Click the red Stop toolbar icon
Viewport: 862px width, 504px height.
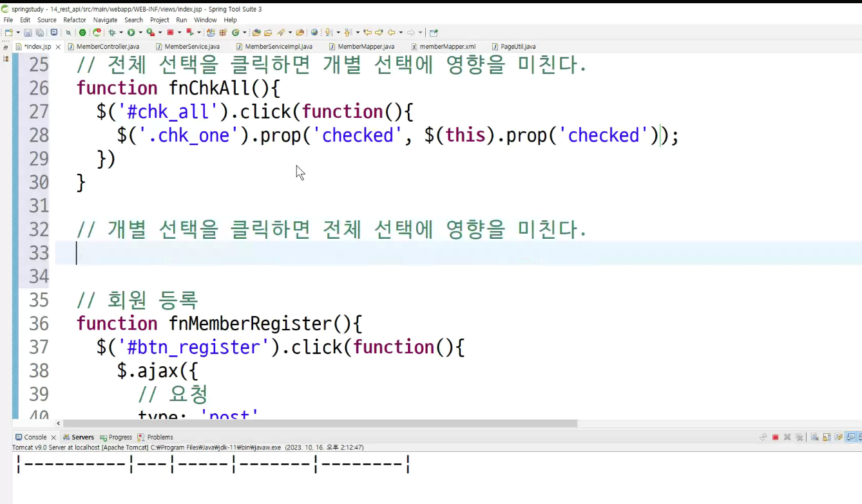click(x=170, y=32)
